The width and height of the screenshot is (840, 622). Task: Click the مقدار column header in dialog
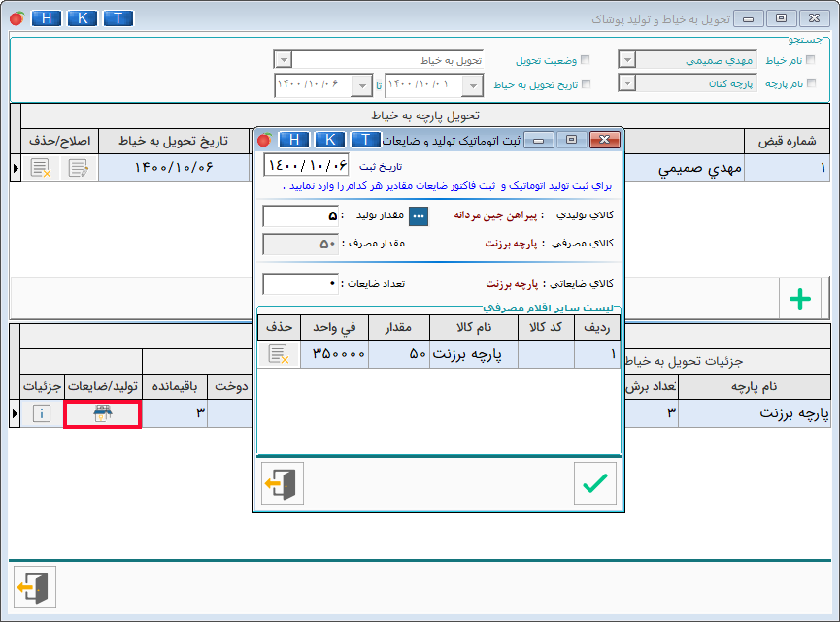[398, 328]
